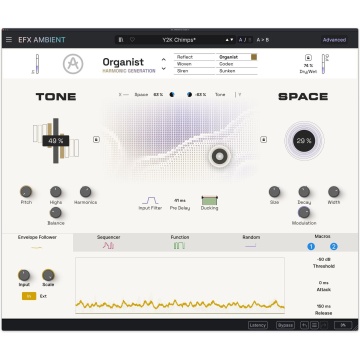The width and height of the screenshot is (360, 360).
Task: Click the XY pad puck
Action: pyautogui.click(x=219, y=156)
